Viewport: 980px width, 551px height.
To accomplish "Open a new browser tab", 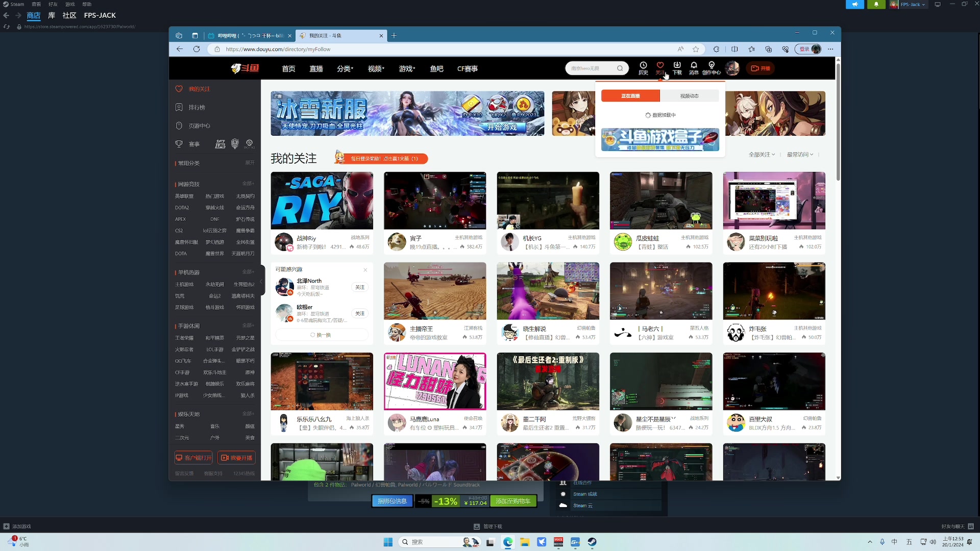I will [394, 36].
